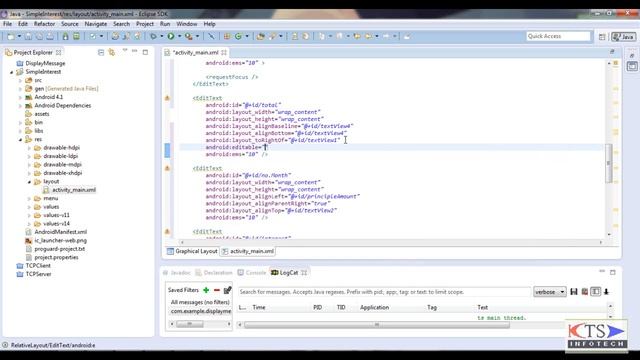The width and height of the screenshot is (640, 360).
Task: Open the Project menu
Action: click(145, 24)
